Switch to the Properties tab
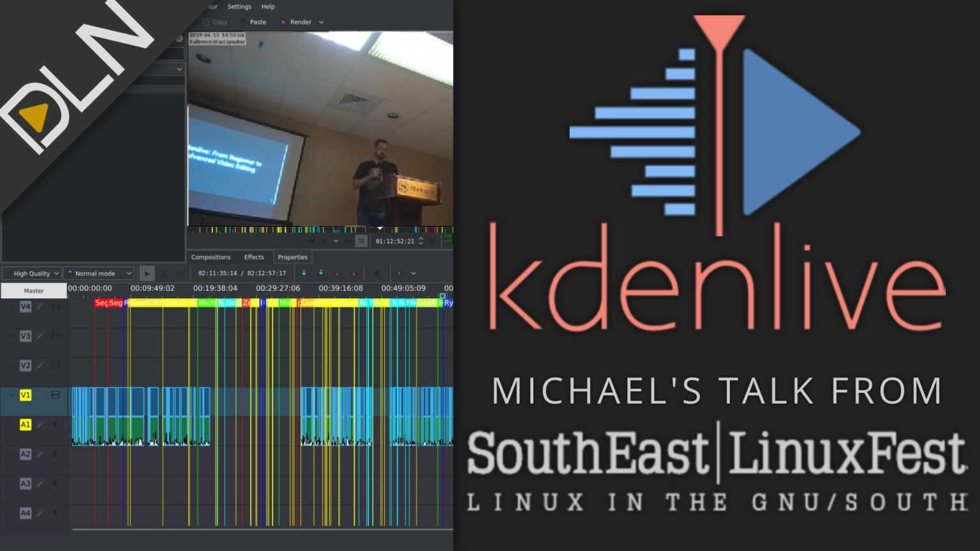Screen dimensions: 980x551 tap(293, 257)
